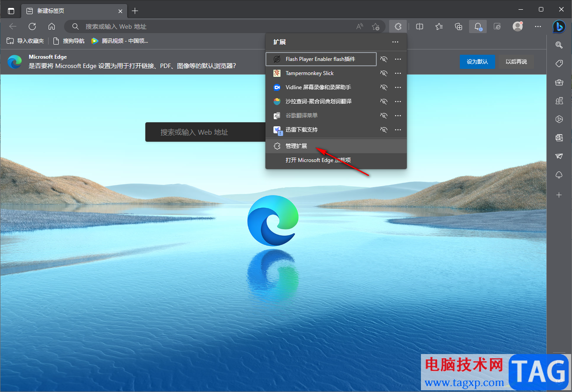Viewport: 572px width, 392px height.
Task: Open 搜狗导航 bookmark
Action: click(x=68, y=41)
